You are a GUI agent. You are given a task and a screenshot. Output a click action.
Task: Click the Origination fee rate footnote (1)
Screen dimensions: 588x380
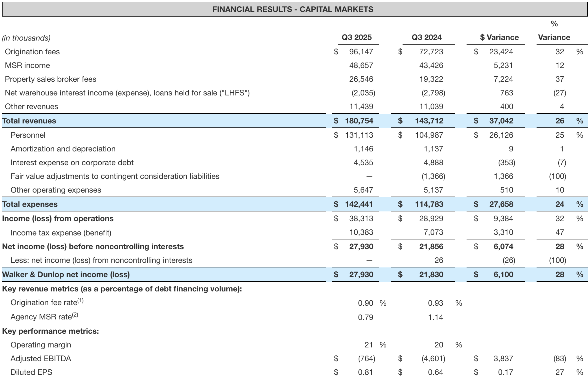80,301
